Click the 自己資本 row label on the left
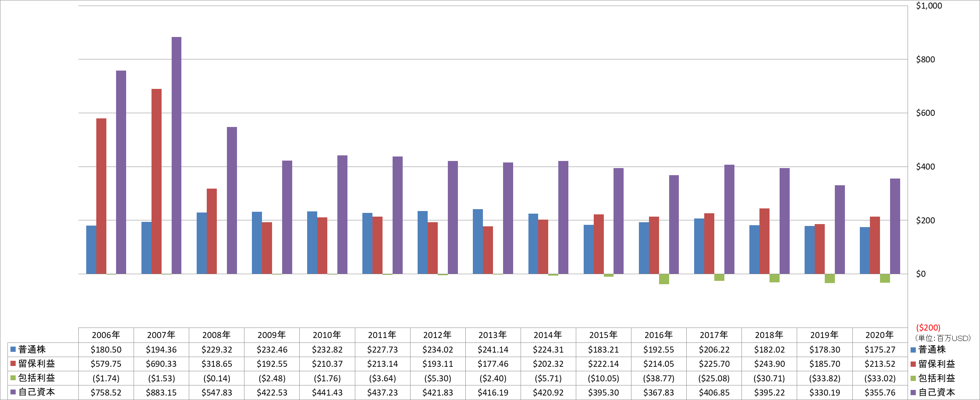The height and width of the screenshot is (400, 980). pos(37,392)
